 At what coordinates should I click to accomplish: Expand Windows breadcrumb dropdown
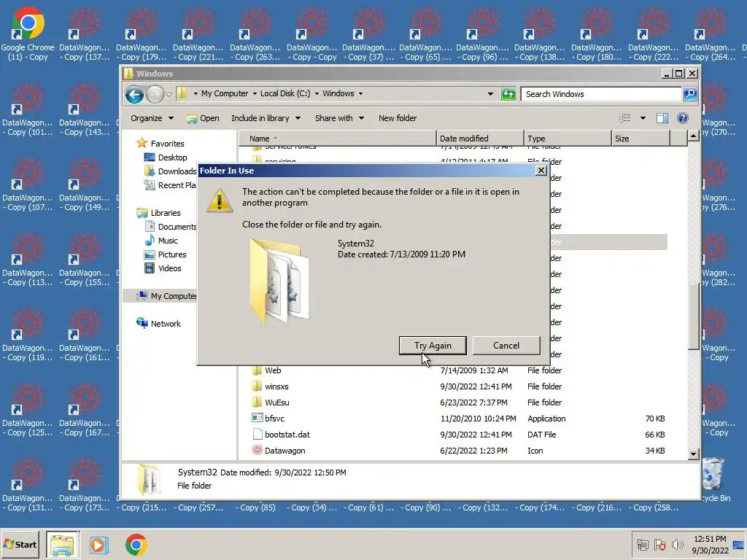360,94
